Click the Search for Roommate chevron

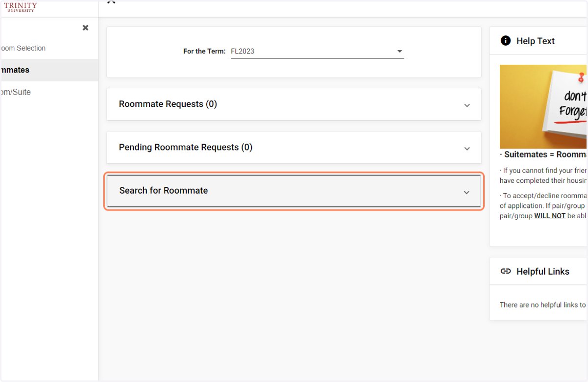pyautogui.click(x=466, y=192)
